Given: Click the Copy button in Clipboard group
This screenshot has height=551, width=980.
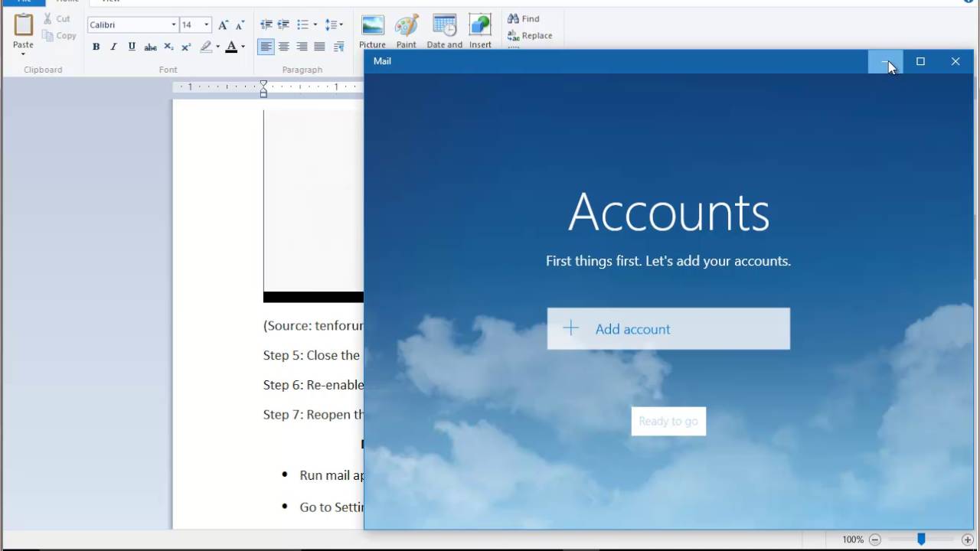Looking at the screenshot, I should (x=60, y=35).
